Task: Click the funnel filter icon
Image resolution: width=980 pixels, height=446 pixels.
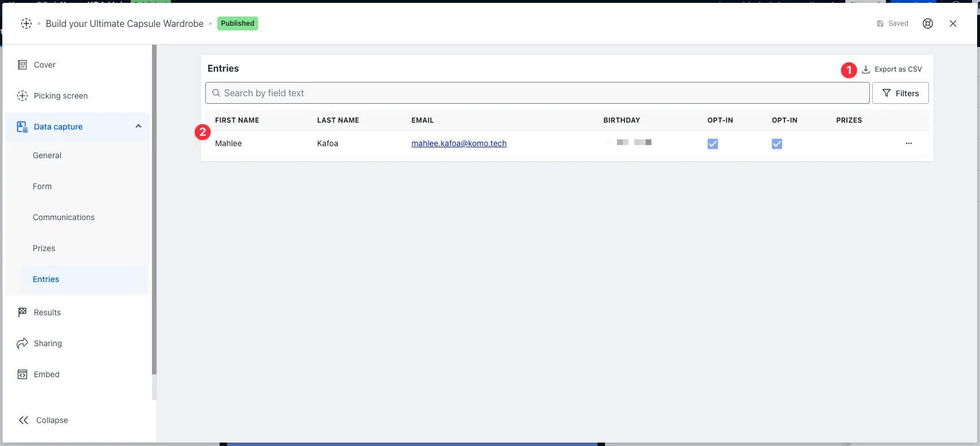Action: (887, 93)
